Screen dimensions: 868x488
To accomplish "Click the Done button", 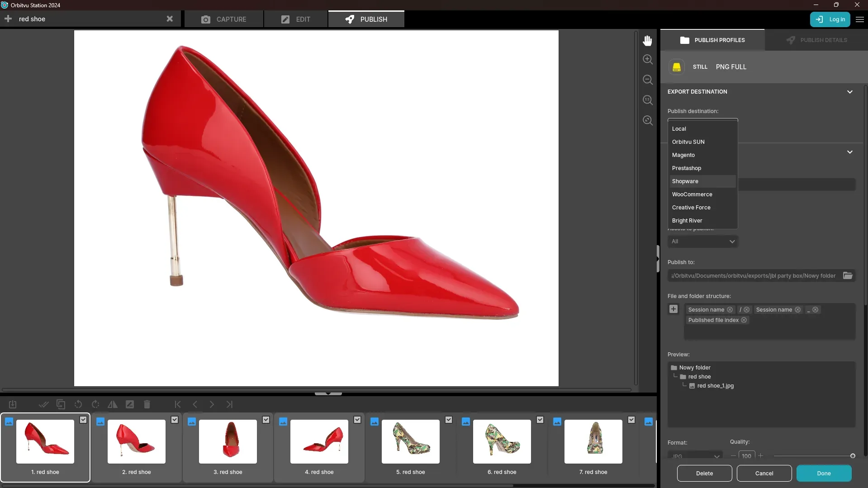I will click(824, 473).
